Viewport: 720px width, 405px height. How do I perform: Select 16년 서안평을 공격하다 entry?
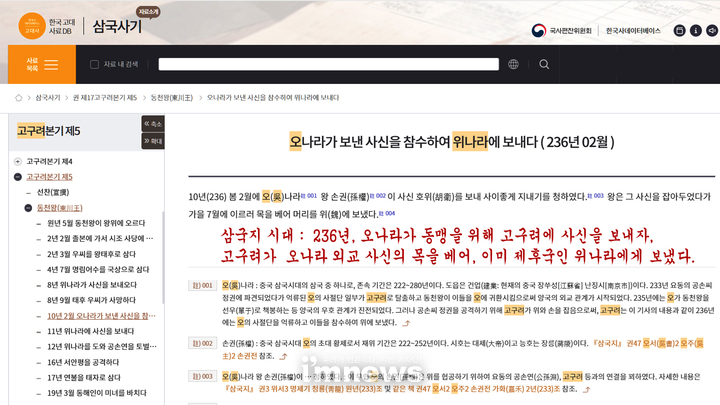(90, 362)
